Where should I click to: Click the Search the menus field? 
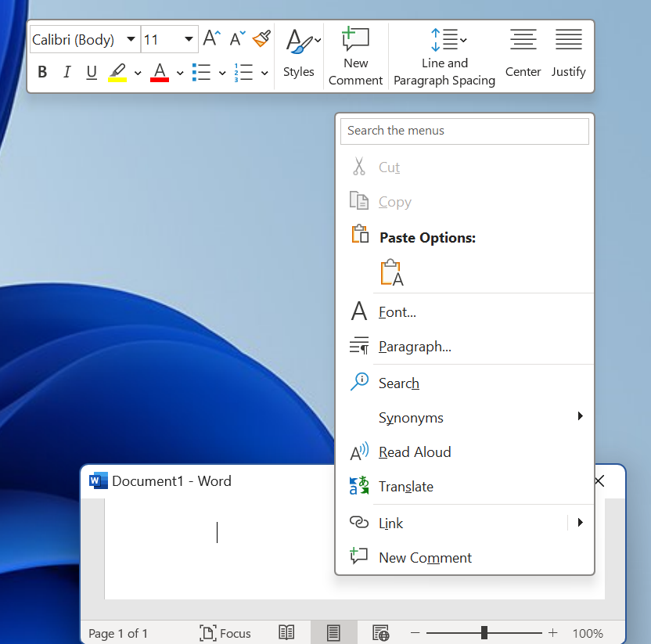tap(464, 131)
